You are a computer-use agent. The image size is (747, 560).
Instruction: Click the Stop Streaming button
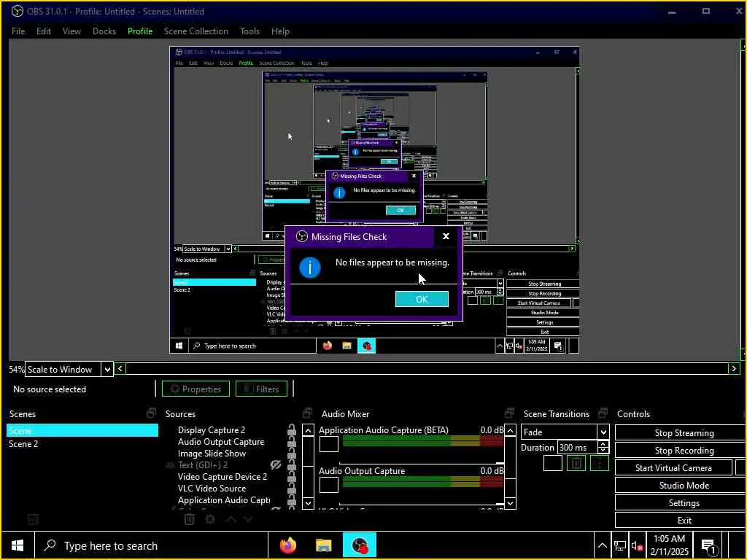pos(681,432)
